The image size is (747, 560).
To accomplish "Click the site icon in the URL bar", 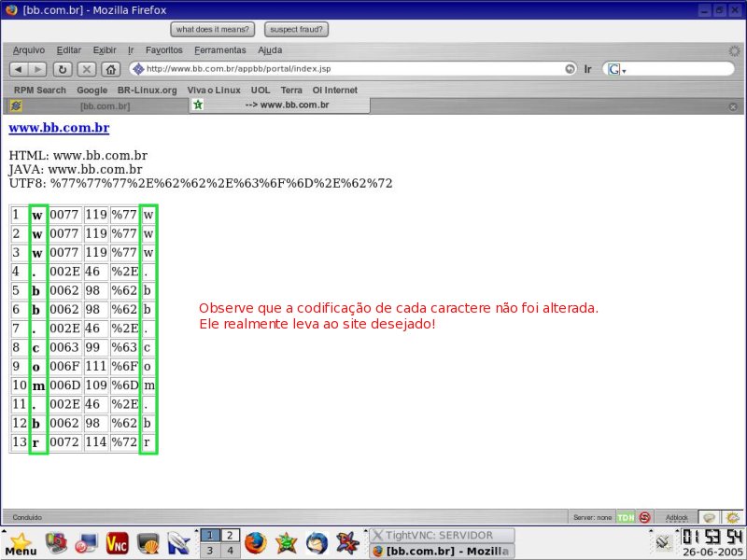I will [x=138, y=69].
